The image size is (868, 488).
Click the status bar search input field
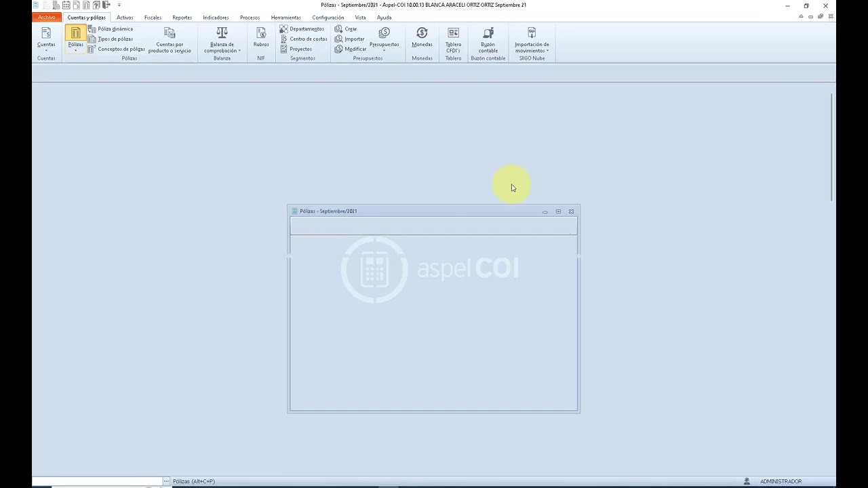click(x=97, y=481)
